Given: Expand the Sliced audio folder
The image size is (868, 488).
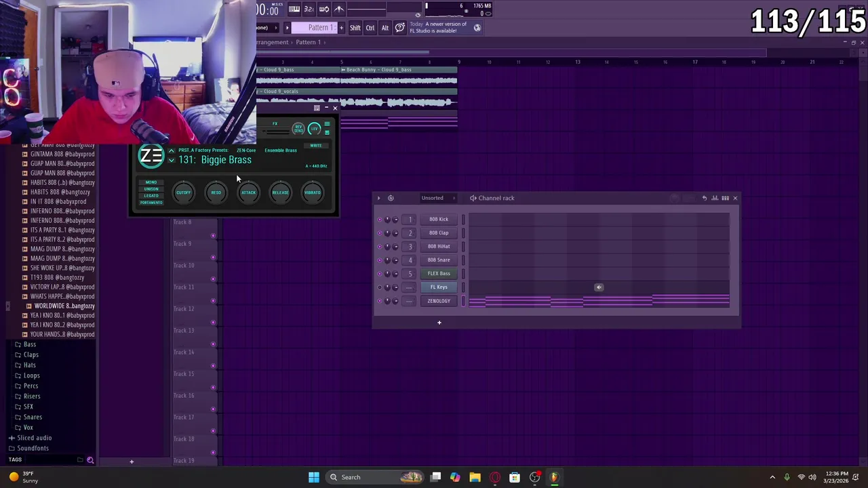Looking at the screenshot, I should 34,438.
